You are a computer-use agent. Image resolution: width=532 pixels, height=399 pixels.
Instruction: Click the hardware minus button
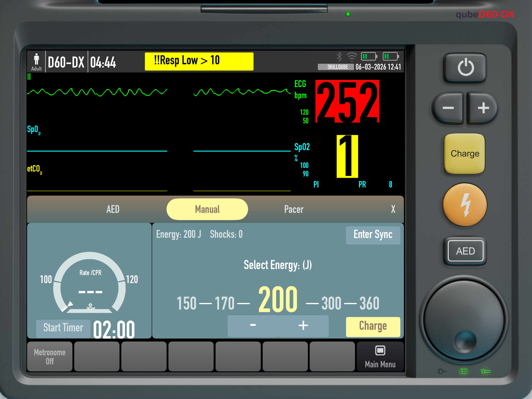[x=448, y=108]
